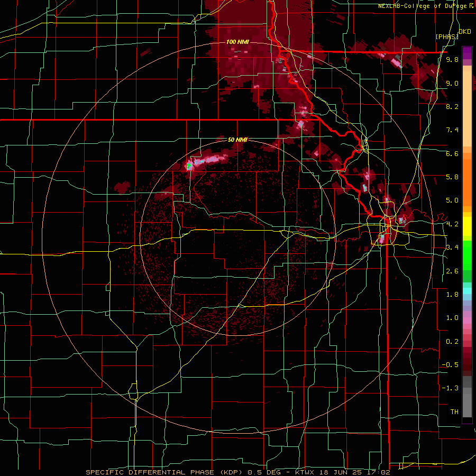Click the bright green segment of the color bar

(x=467, y=255)
